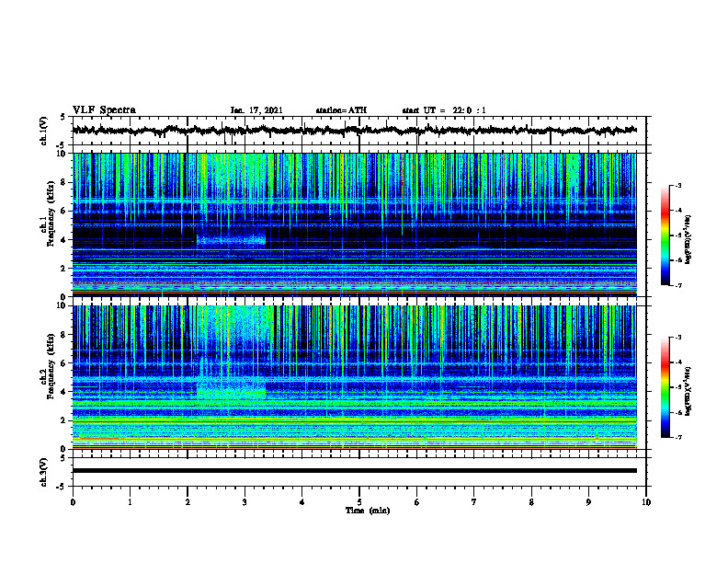The height and width of the screenshot is (563, 728).
Task: Click the "5" minute time axis label
Action: click(x=359, y=502)
